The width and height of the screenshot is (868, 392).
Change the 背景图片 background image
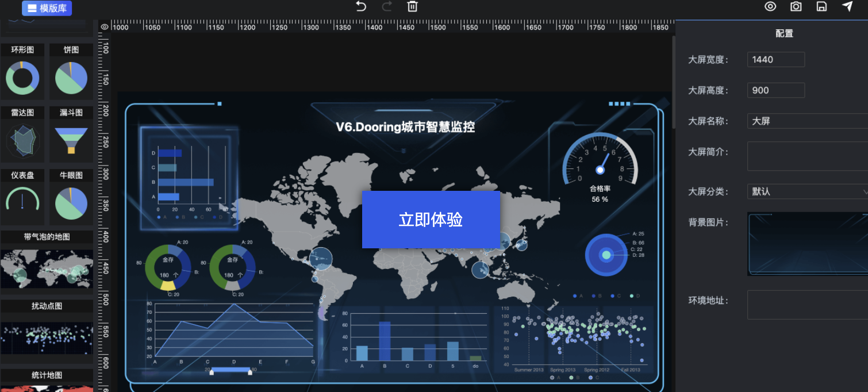click(807, 244)
